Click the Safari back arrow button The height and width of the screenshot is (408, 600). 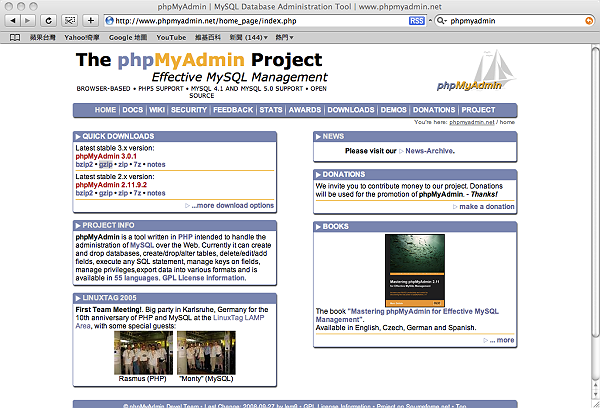point(13,21)
